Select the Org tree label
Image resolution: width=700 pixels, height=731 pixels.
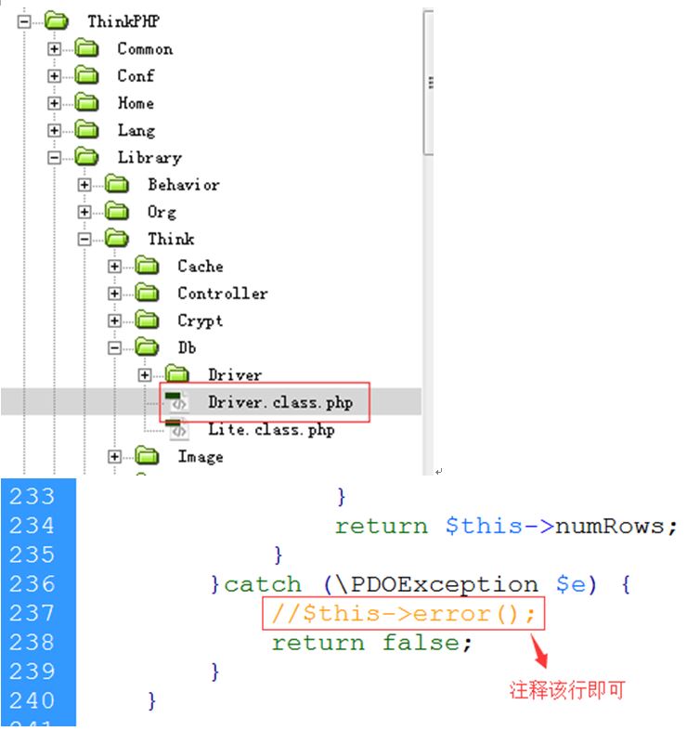tap(162, 212)
